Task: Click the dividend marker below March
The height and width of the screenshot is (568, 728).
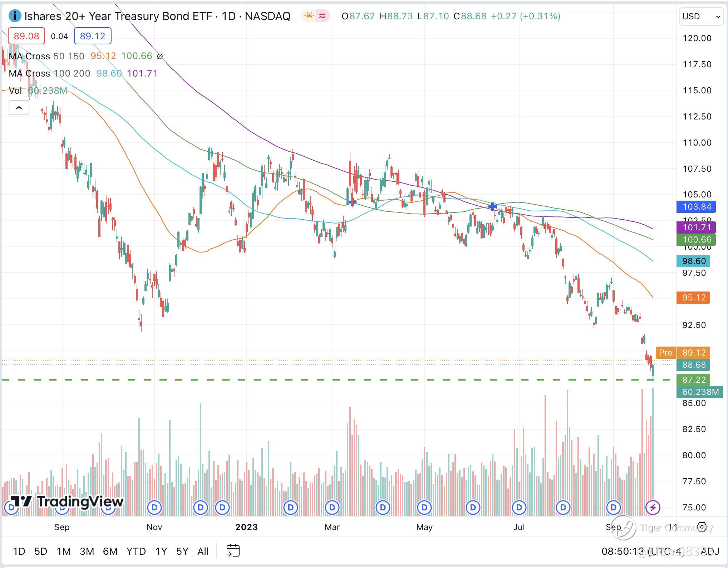Action: coord(332,507)
